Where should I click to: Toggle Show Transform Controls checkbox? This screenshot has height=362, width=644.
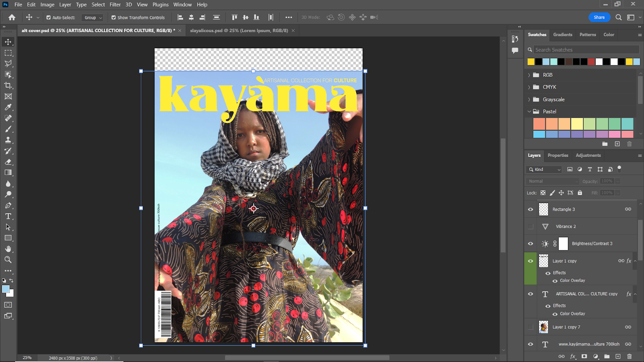pyautogui.click(x=114, y=18)
